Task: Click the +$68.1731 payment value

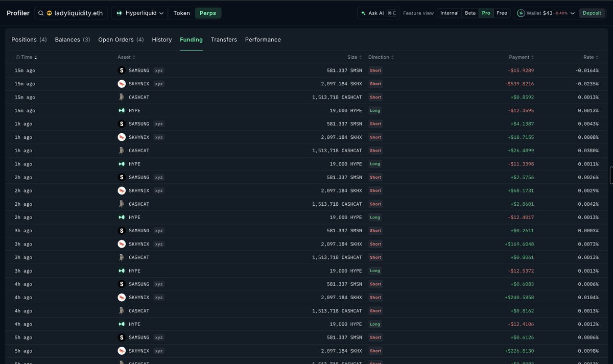Action: click(x=521, y=190)
